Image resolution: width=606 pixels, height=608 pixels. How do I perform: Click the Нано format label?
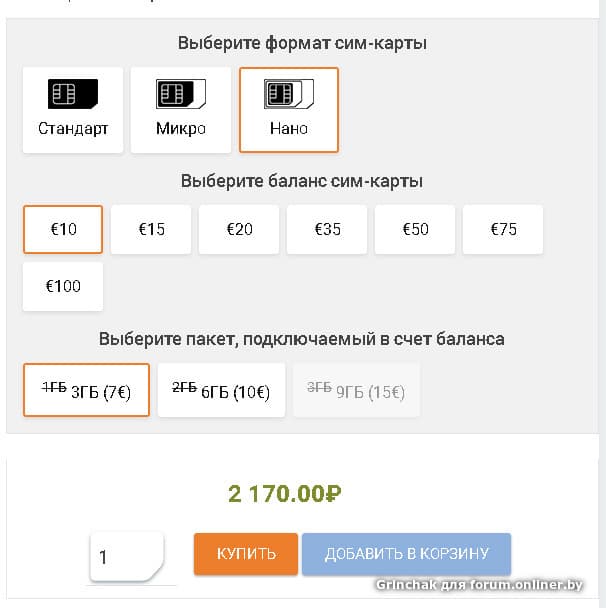(x=289, y=128)
